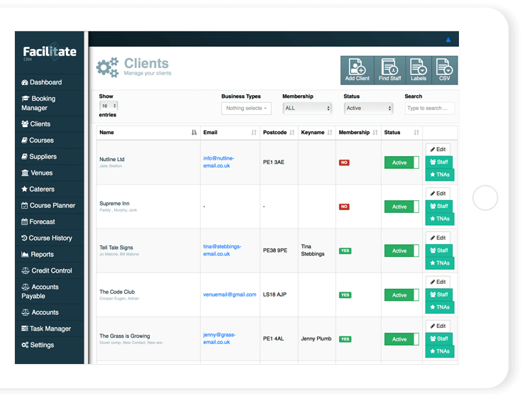
Task: Toggle Active status for Nutline Ltd
Action: pos(401,162)
